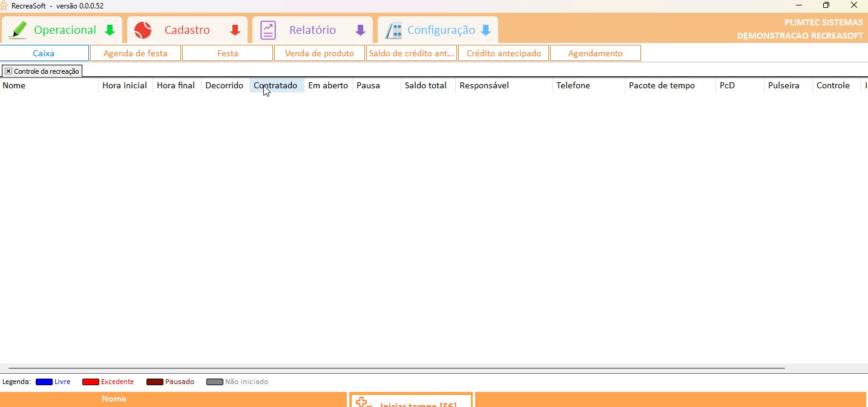The image size is (868, 407).
Task: Expand Cadastro menu with red arrow
Action: tap(235, 30)
